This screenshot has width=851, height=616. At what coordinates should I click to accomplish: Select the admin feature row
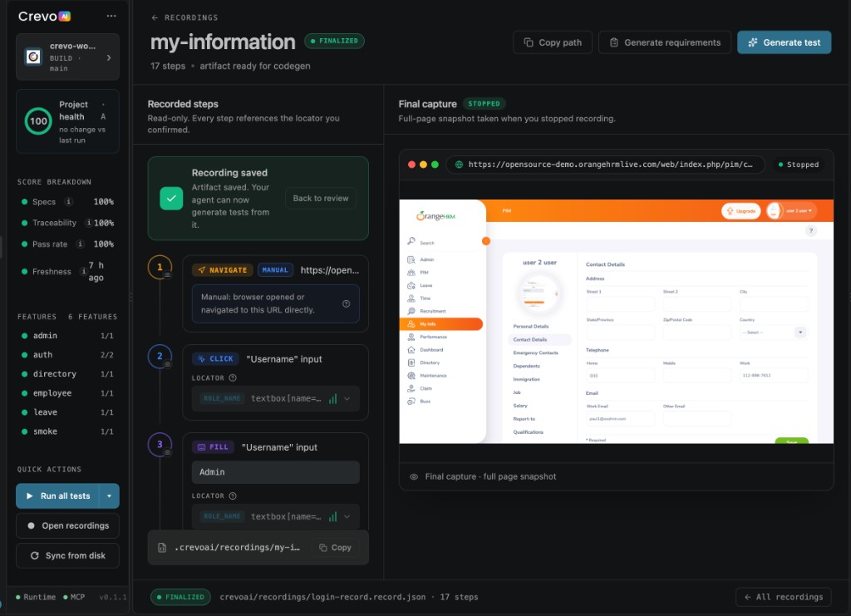[67, 335]
